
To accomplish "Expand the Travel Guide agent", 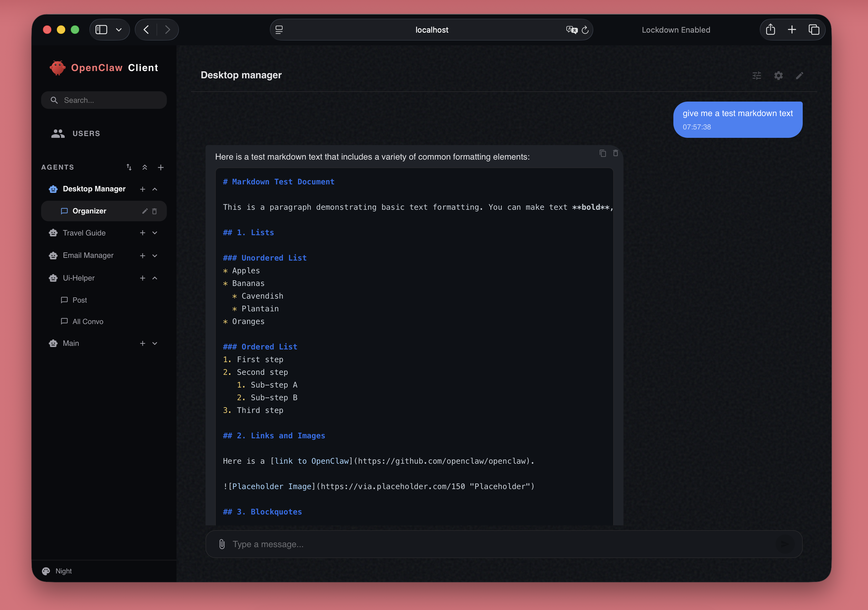I will [x=155, y=233].
